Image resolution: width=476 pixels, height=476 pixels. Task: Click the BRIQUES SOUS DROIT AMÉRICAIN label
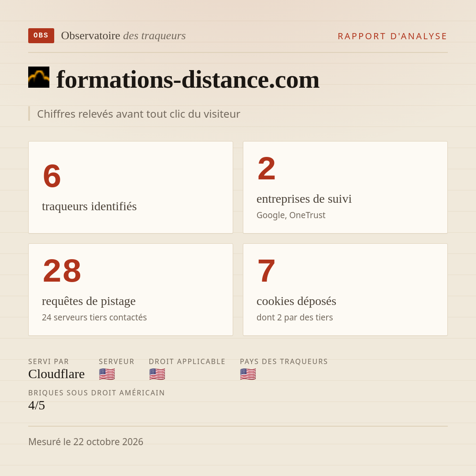(97, 393)
